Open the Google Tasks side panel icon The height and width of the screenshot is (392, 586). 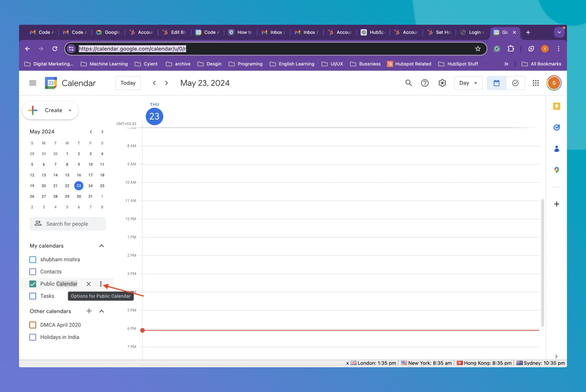(x=556, y=127)
